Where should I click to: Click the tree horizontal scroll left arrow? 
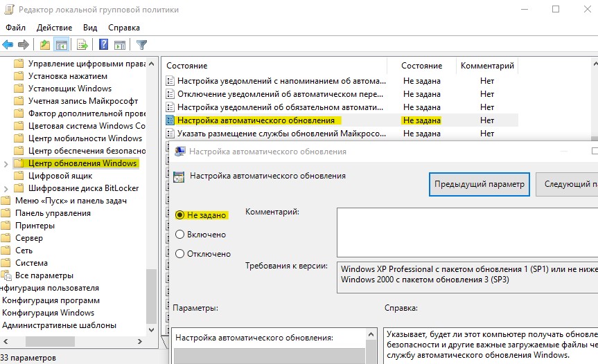pyautogui.click(x=6, y=342)
